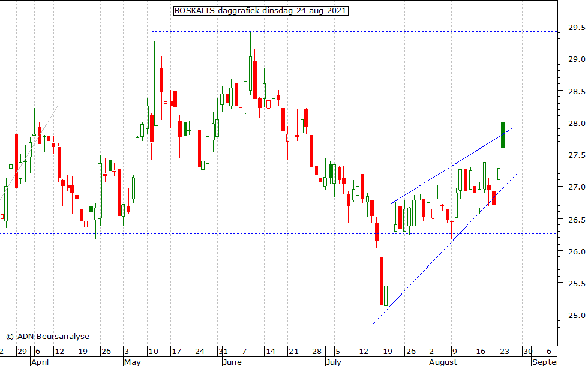The image size is (588, 366).
Task: Select the 25.5 price axis label
Action: pyautogui.click(x=577, y=283)
